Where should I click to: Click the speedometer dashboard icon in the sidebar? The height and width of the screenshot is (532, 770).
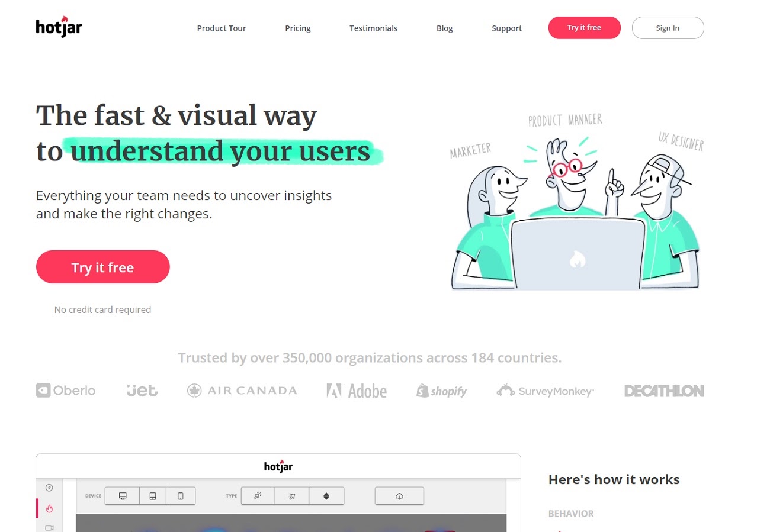point(49,487)
